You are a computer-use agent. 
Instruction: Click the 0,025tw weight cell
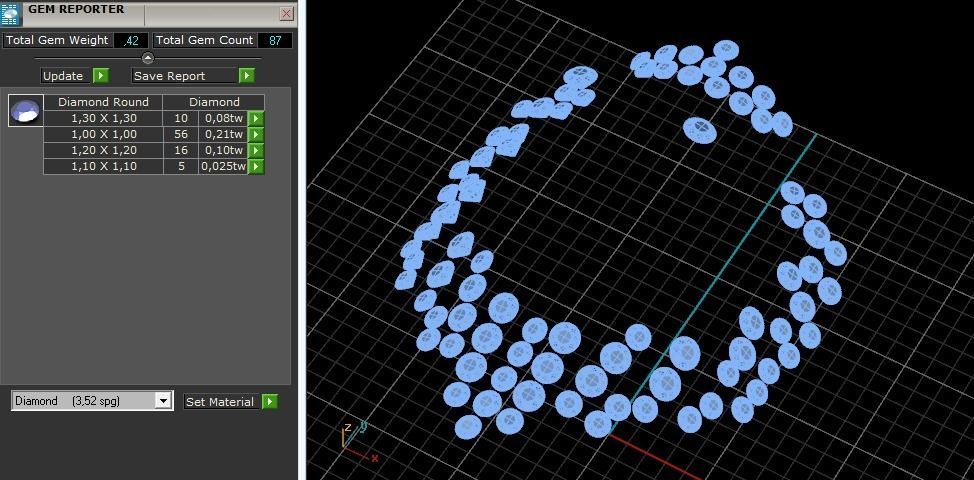coord(224,166)
